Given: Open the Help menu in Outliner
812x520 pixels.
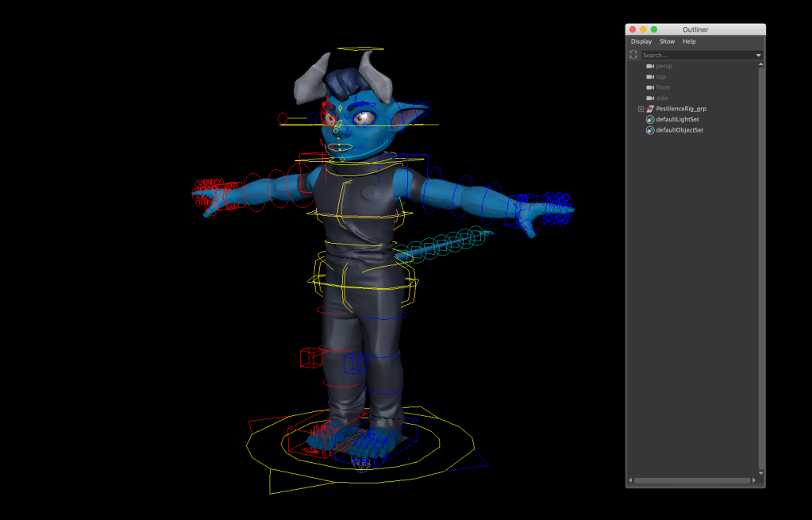Looking at the screenshot, I should click(x=689, y=41).
